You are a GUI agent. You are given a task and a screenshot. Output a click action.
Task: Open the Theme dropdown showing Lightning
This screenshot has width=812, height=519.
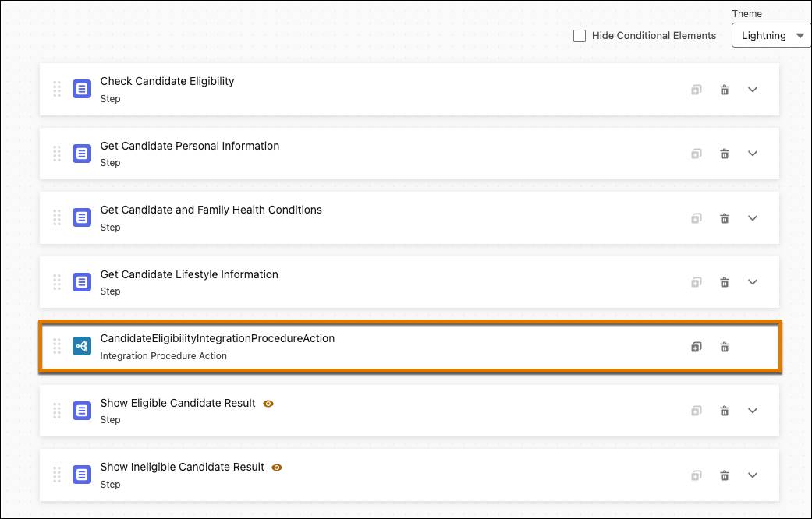771,36
